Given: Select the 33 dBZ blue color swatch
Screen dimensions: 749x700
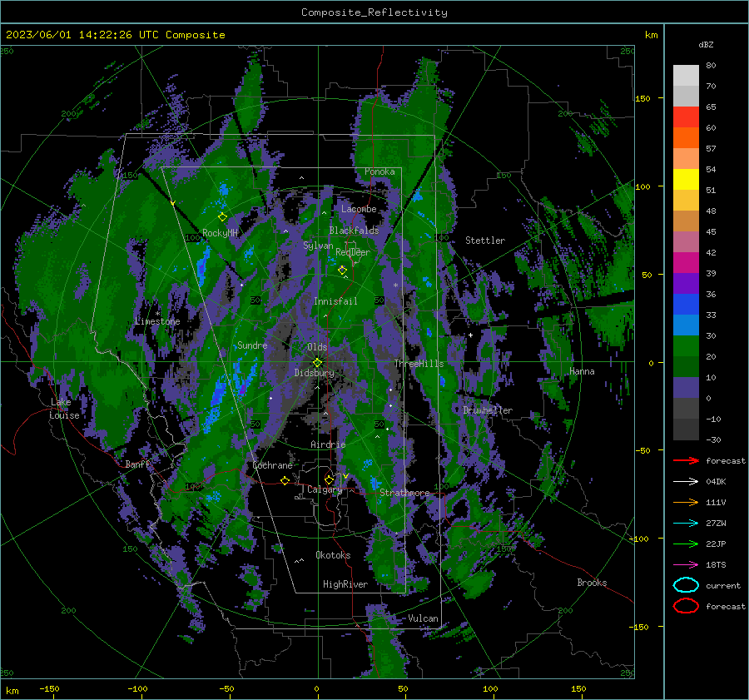Looking at the screenshot, I should coord(686,304).
